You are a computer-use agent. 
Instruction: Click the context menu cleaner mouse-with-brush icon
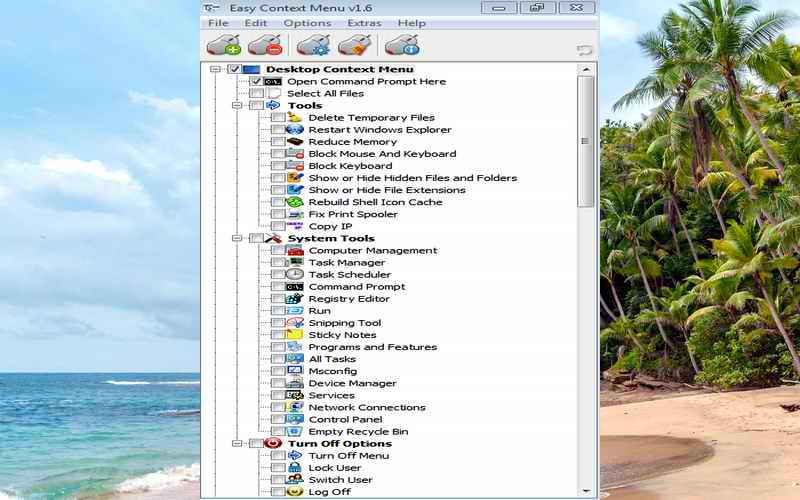coord(354,45)
